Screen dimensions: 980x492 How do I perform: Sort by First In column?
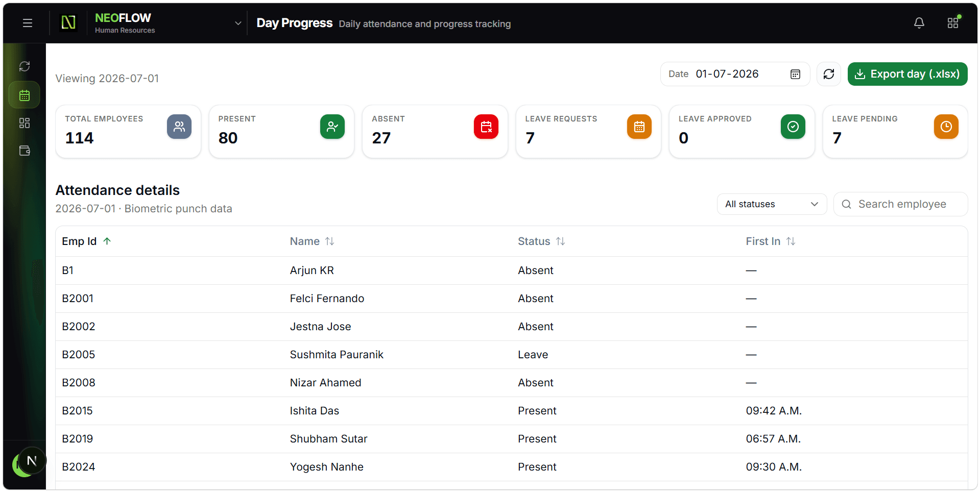[x=771, y=241]
